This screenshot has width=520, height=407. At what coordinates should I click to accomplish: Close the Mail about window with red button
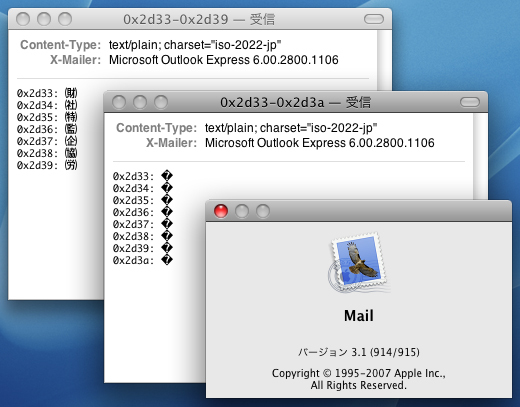click(x=221, y=211)
